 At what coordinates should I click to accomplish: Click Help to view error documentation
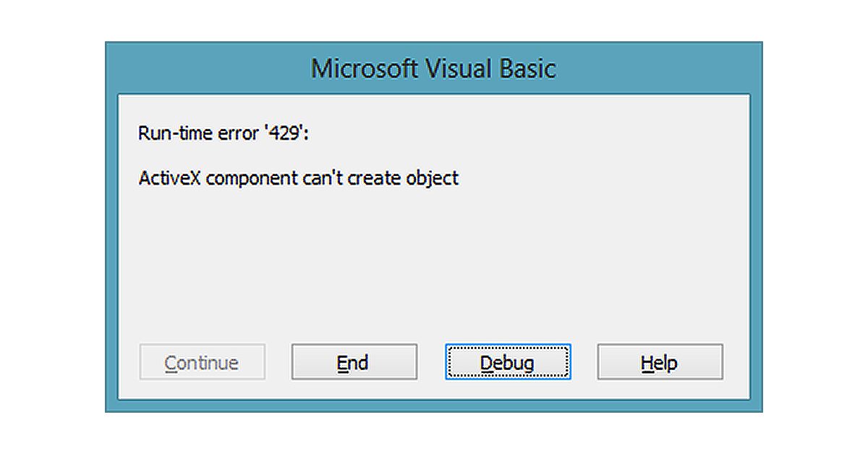[659, 361]
